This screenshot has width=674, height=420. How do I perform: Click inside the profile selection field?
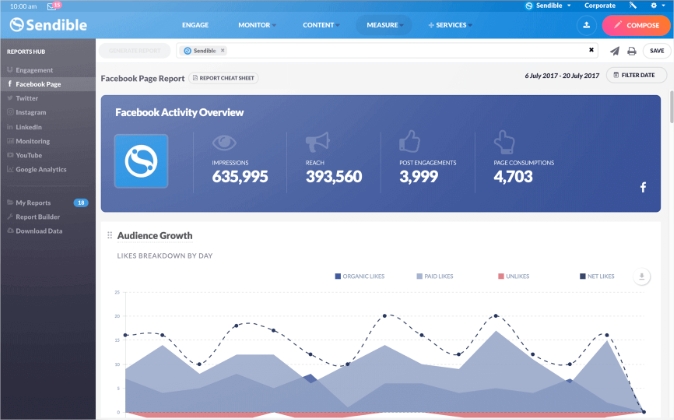[387, 50]
